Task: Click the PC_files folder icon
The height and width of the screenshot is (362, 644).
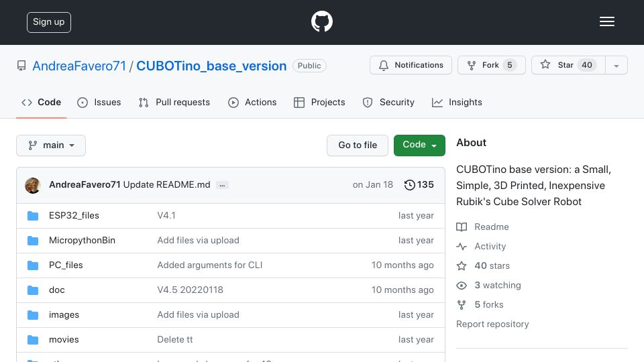Action: pos(33,265)
